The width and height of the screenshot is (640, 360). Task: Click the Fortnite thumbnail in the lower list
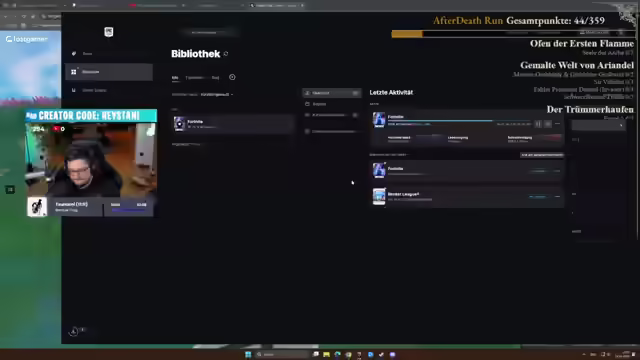[379, 170]
